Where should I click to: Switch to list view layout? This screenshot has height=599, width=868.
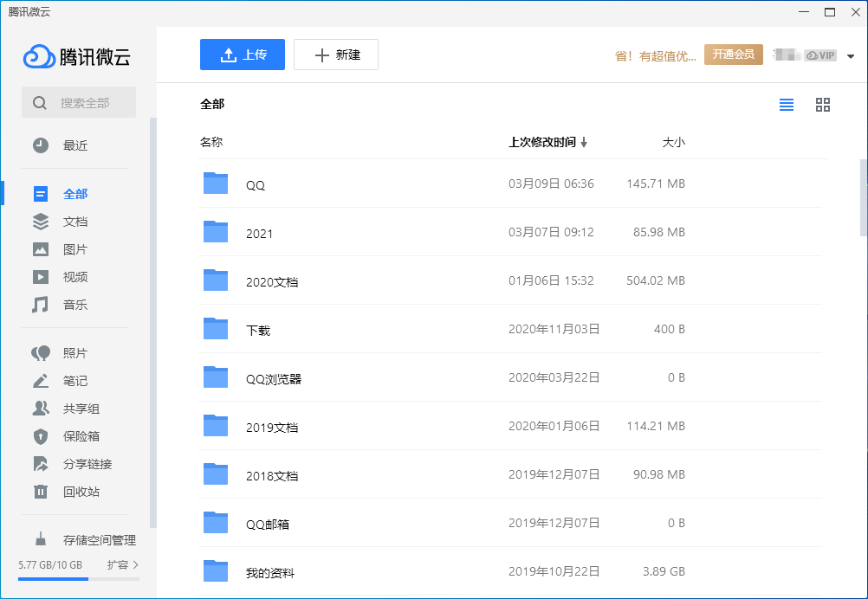(787, 105)
